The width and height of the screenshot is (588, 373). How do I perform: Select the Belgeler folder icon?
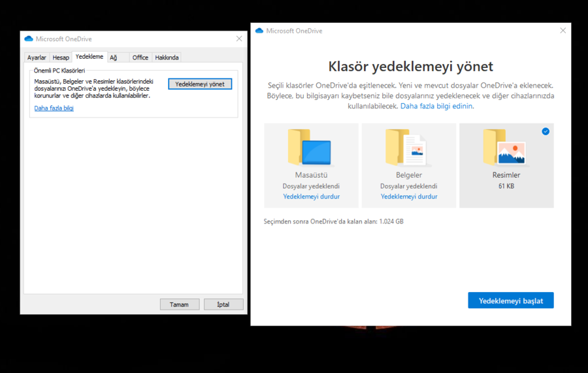(x=407, y=147)
